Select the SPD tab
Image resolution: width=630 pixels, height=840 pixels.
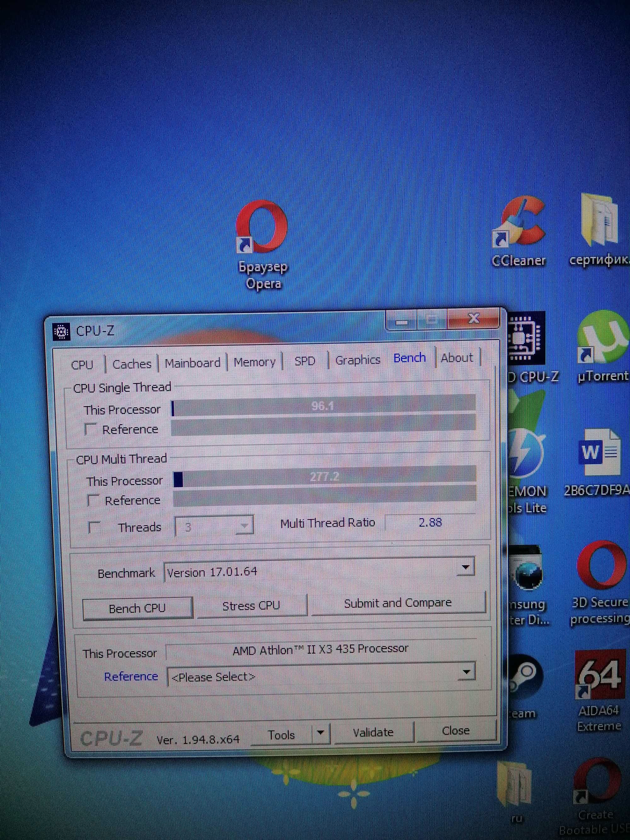coord(305,361)
